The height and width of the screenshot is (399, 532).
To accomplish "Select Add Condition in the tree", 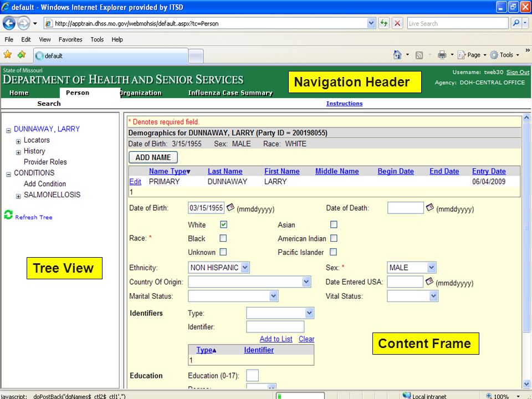I will click(x=45, y=184).
